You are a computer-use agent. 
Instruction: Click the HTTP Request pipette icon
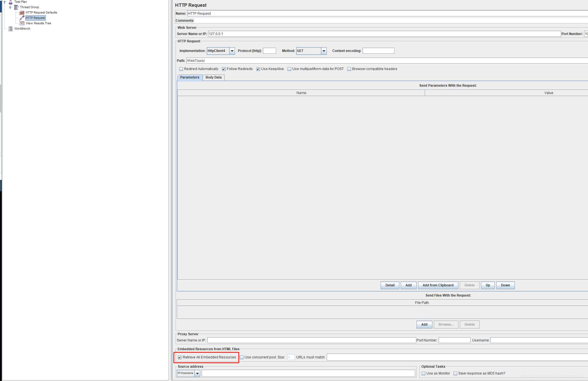[x=22, y=18]
